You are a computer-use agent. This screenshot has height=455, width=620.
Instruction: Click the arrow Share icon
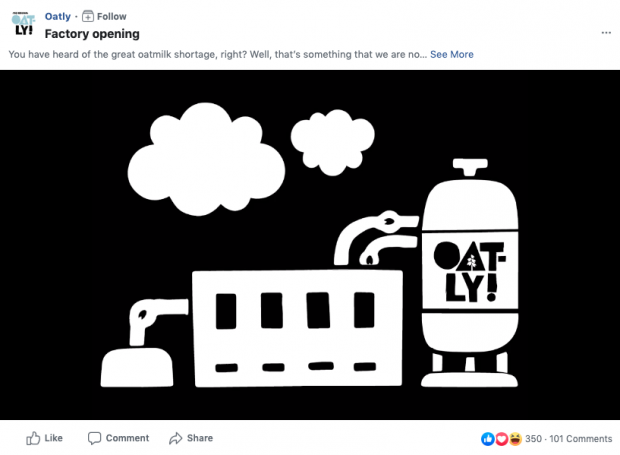click(x=176, y=438)
